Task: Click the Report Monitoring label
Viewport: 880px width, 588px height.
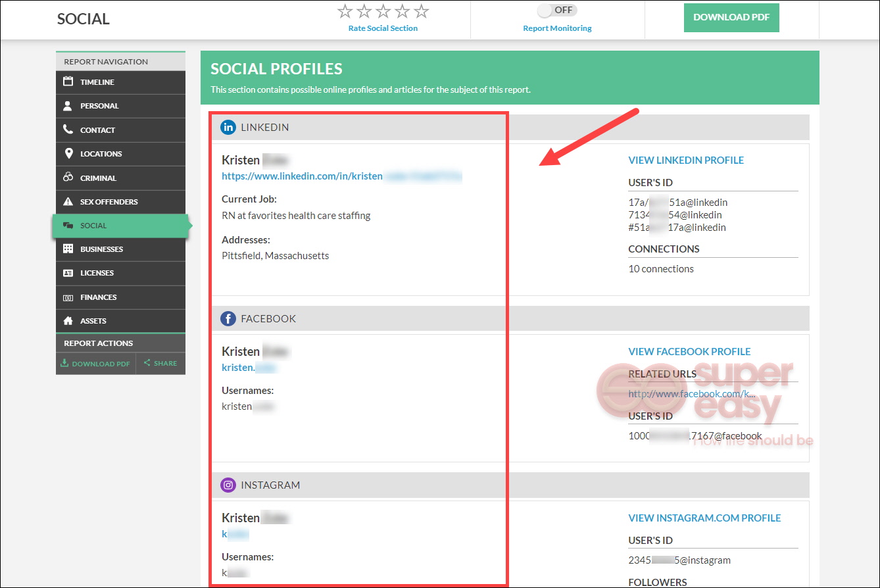Action: (x=557, y=28)
